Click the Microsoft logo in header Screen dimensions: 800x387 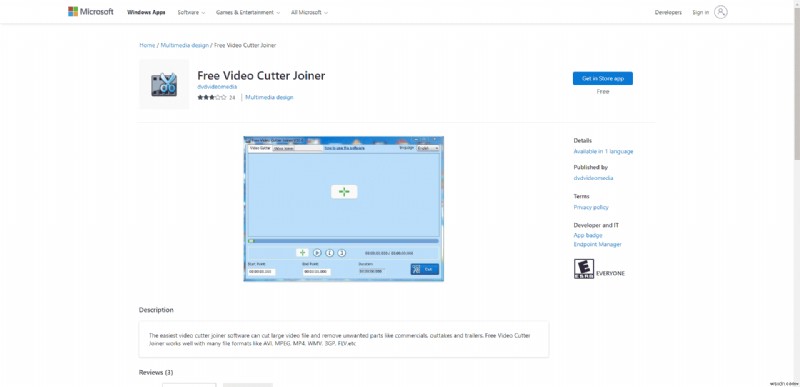(x=91, y=12)
